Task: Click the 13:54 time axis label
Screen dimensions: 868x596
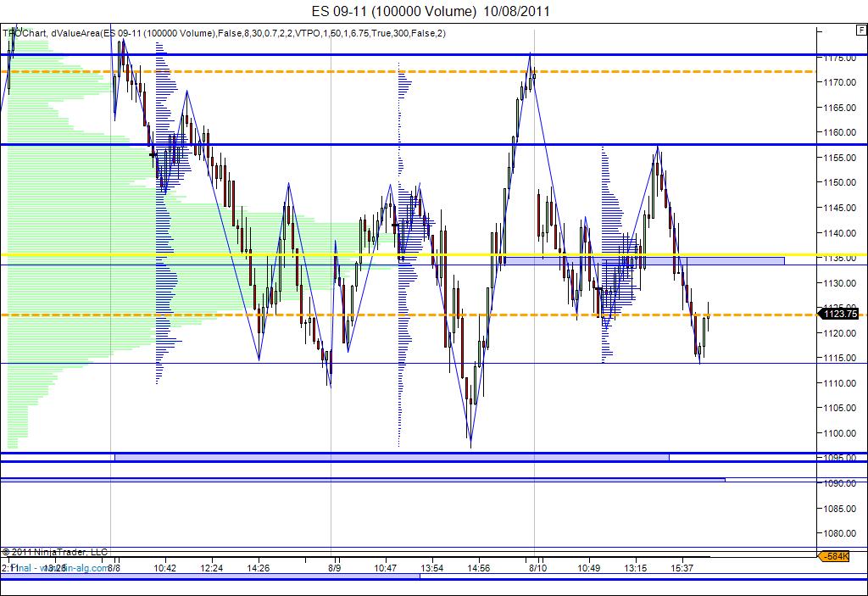Action: click(x=431, y=568)
